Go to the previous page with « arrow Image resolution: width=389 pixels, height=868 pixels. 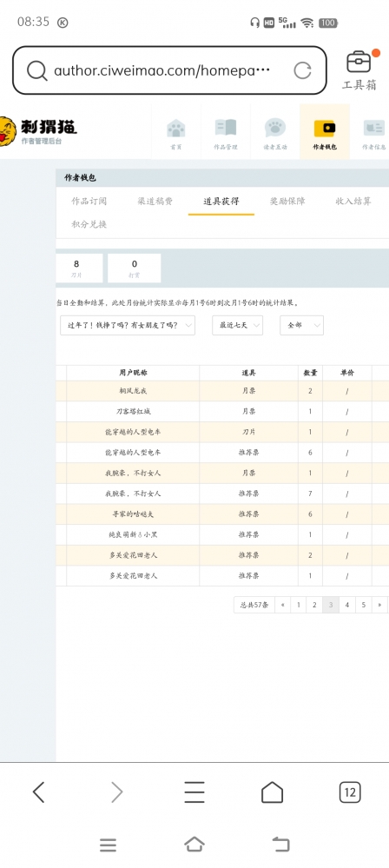pyautogui.click(x=283, y=605)
